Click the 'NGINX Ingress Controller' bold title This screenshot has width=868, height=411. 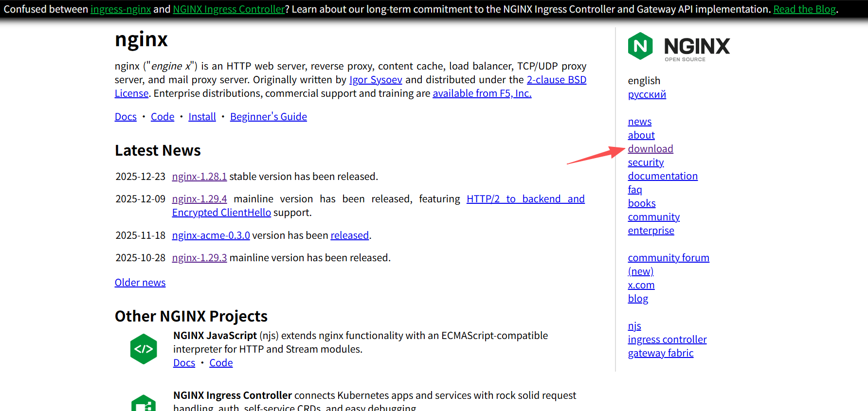click(x=233, y=395)
